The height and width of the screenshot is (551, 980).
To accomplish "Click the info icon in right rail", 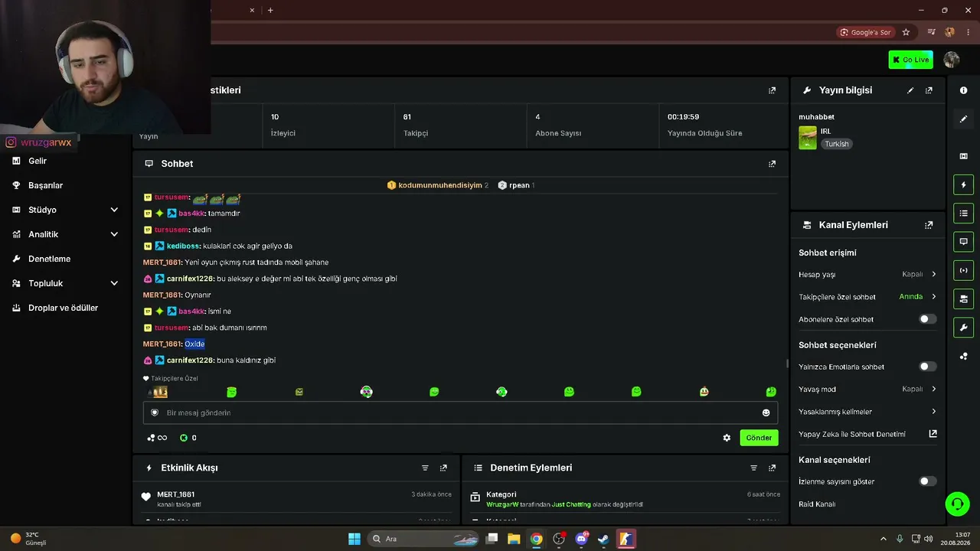I will point(963,90).
